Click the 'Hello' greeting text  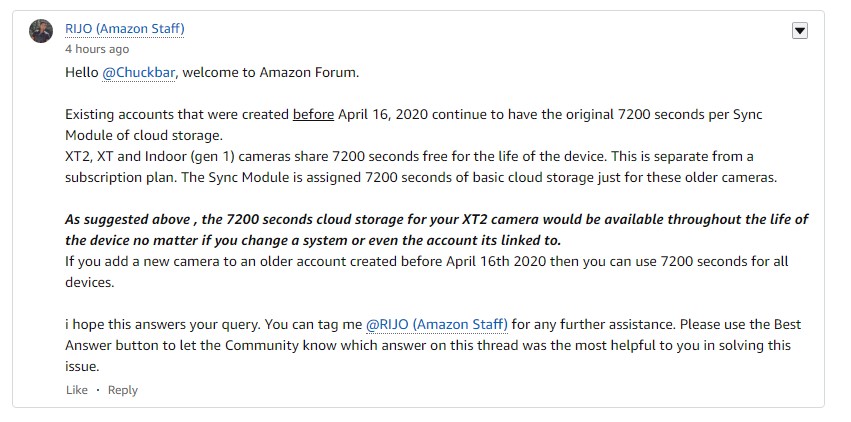(81, 73)
